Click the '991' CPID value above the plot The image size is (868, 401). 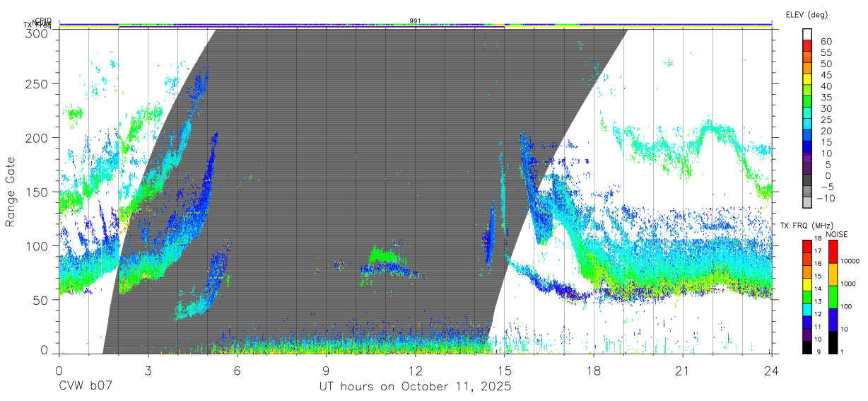point(415,21)
